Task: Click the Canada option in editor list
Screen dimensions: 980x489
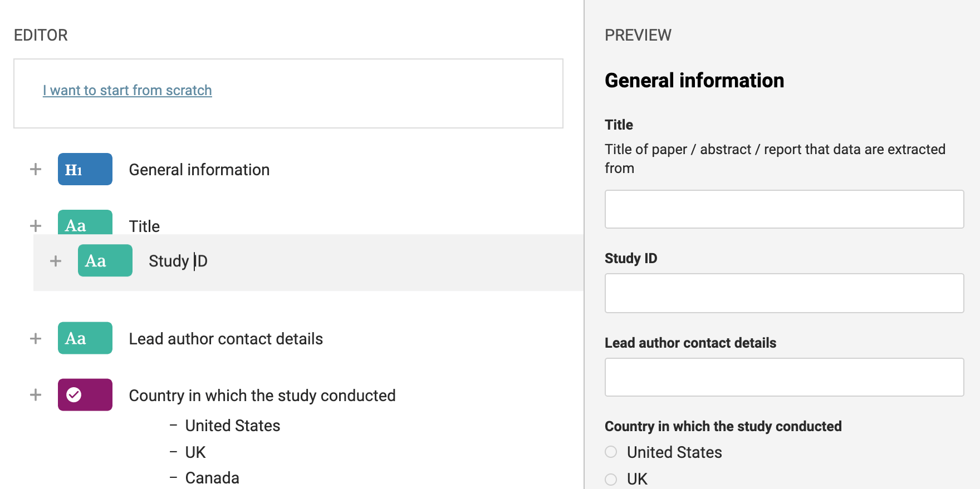Action: point(212,478)
